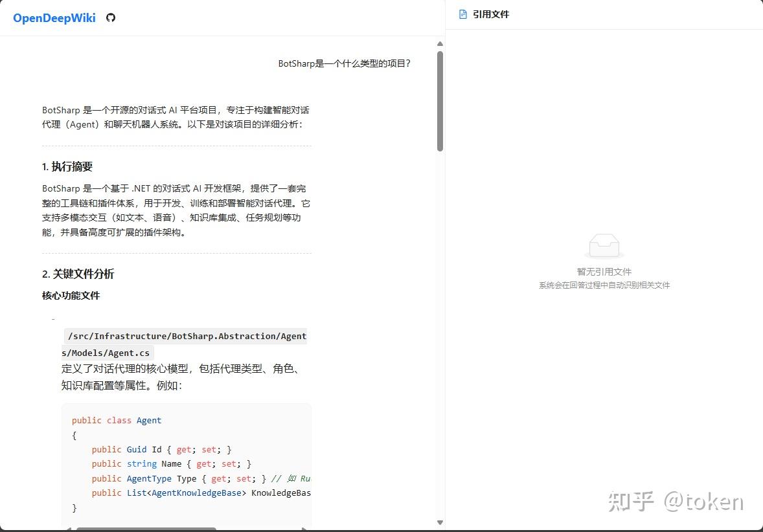
Task: Open the GitHub repository via the GitHub icon
Action: [111, 18]
